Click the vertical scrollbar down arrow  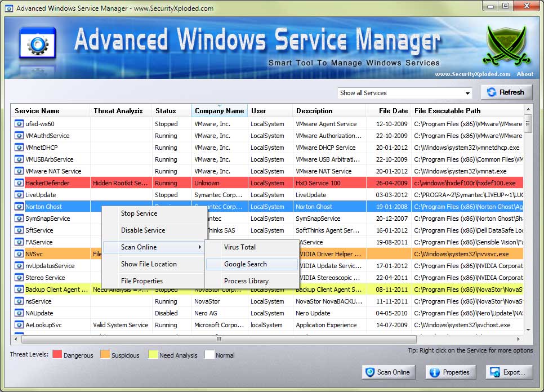pos(528,329)
